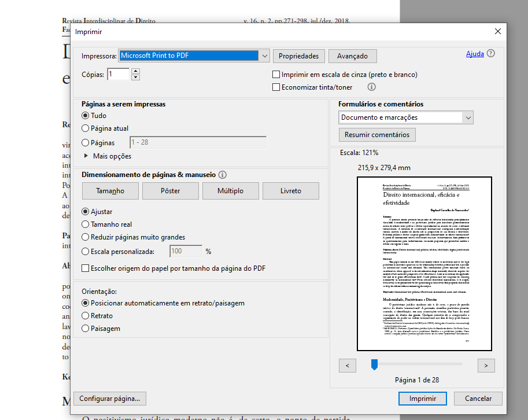Go to next page with the right arrow

tap(486, 365)
